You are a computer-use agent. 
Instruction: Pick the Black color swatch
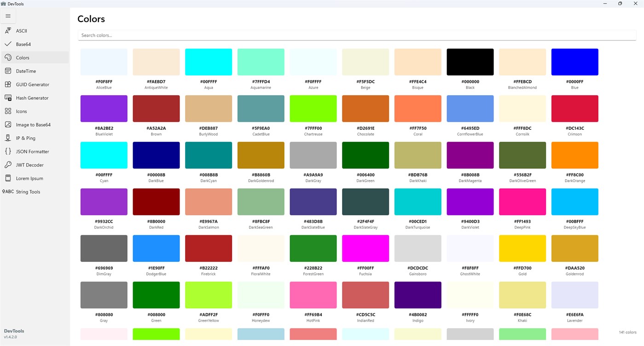470,62
